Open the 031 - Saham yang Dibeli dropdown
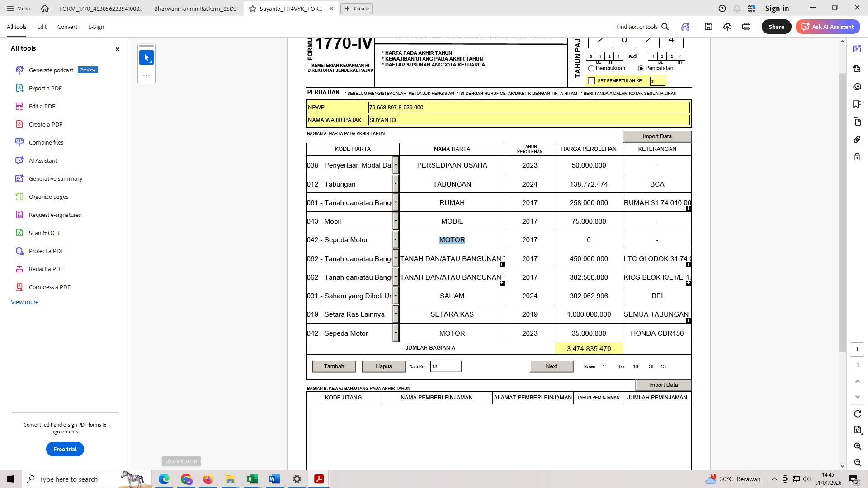The width and height of the screenshot is (868, 488). tap(396, 295)
